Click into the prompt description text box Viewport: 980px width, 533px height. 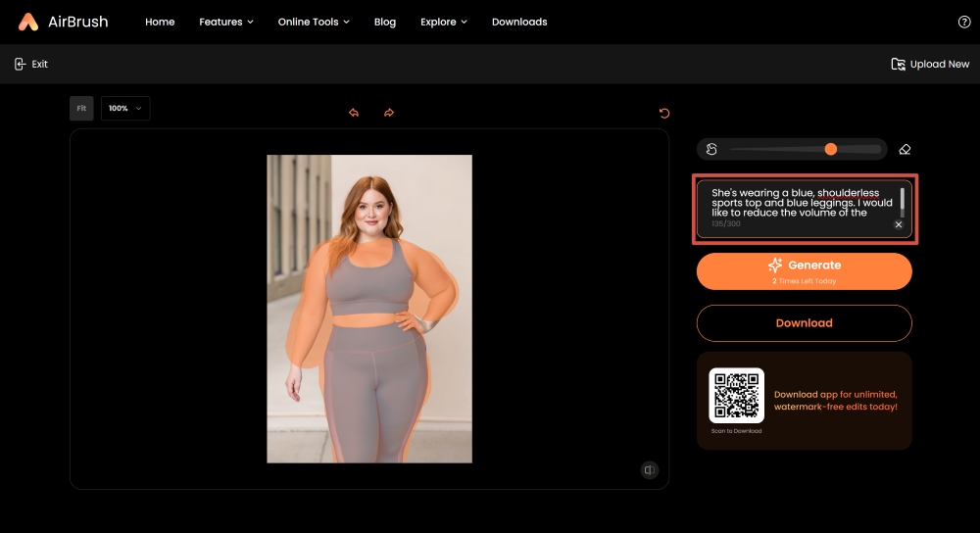click(x=804, y=209)
